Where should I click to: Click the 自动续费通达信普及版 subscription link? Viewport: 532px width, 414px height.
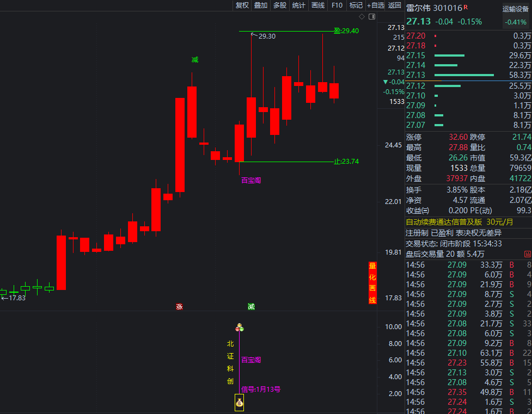click(x=444, y=222)
